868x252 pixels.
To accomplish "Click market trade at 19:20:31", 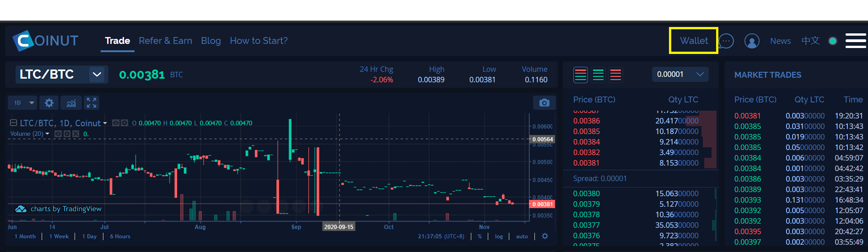I will point(798,116).
